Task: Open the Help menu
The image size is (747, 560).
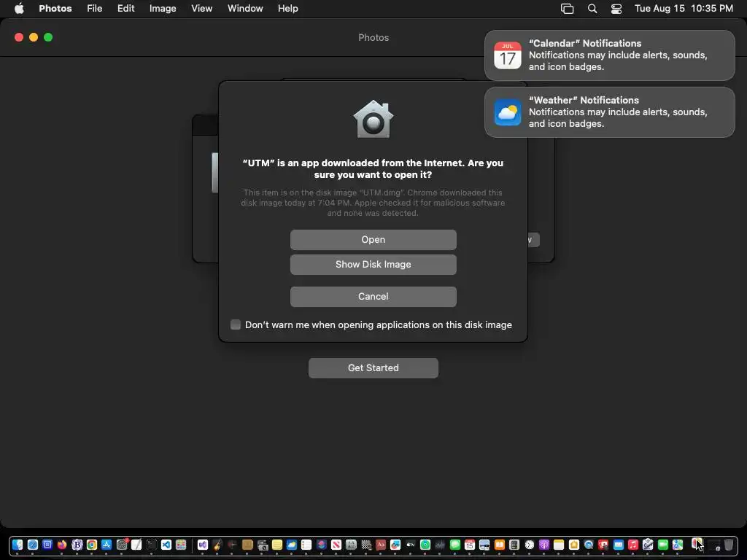Action: [x=287, y=9]
